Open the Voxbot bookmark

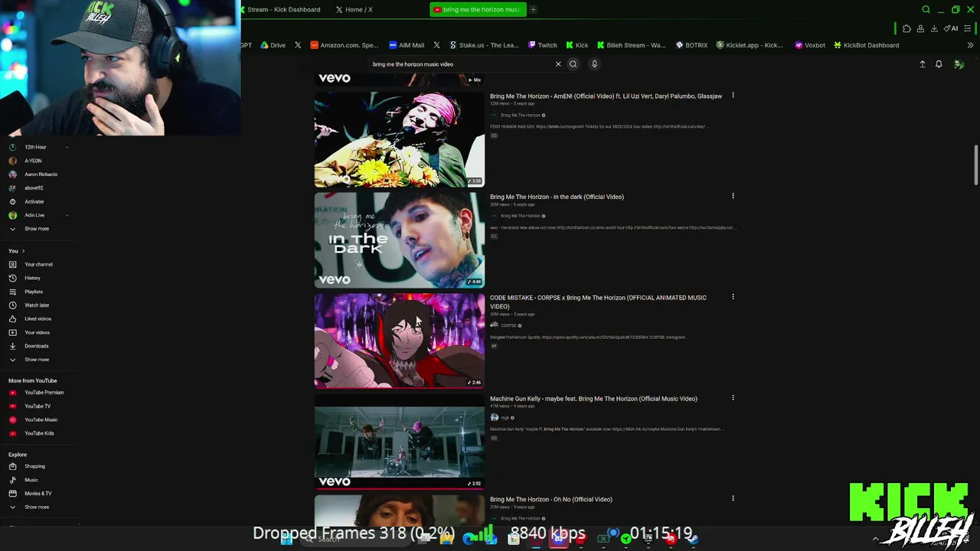[x=810, y=45]
